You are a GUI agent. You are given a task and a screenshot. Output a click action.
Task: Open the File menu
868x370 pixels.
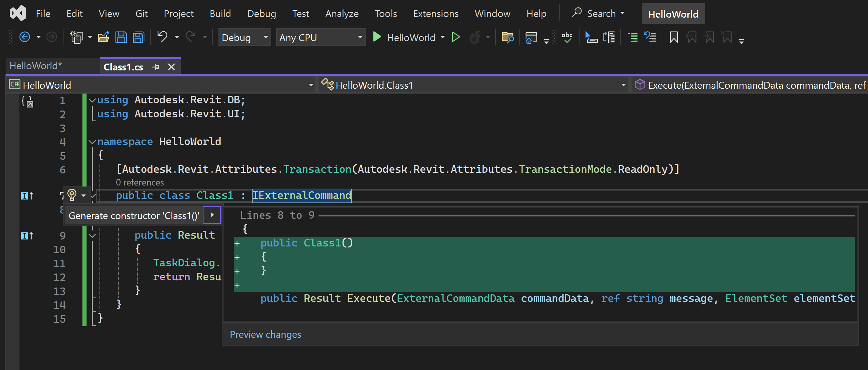tap(43, 13)
